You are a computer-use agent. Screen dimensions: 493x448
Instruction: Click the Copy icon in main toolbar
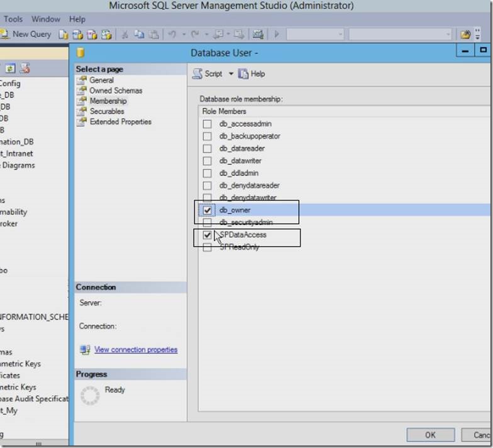click(139, 34)
